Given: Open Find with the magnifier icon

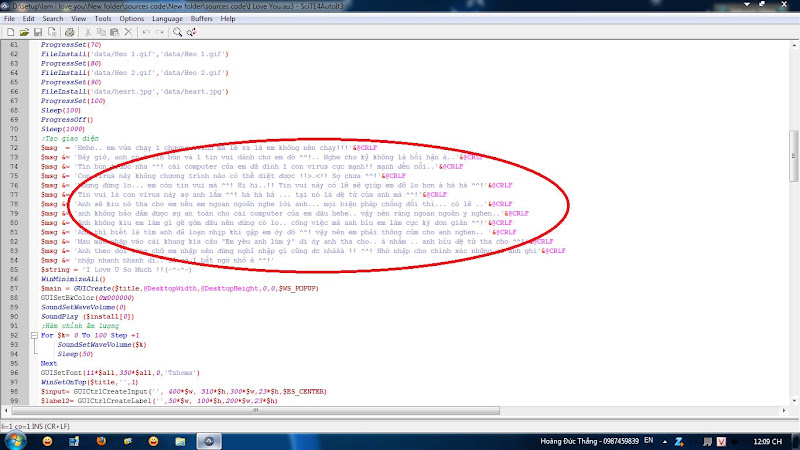Looking at the screenshot, I should pyautogui.click(x=177, y=32).
